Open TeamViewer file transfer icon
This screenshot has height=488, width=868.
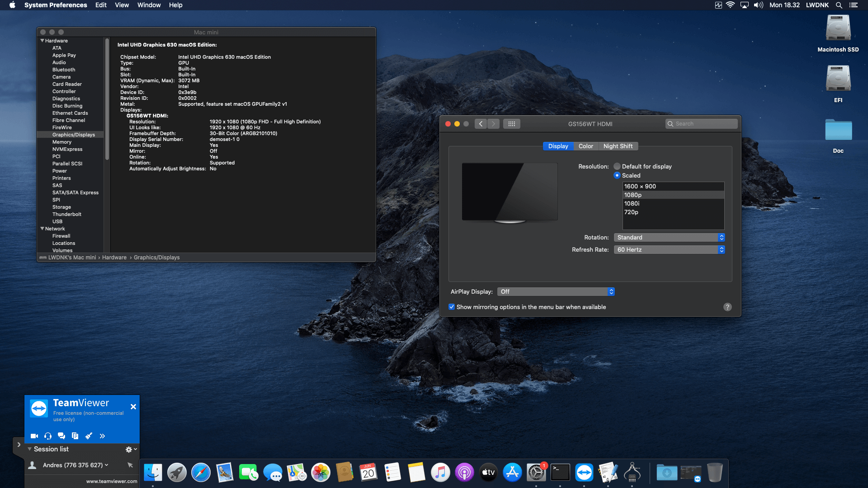point(75,436)
